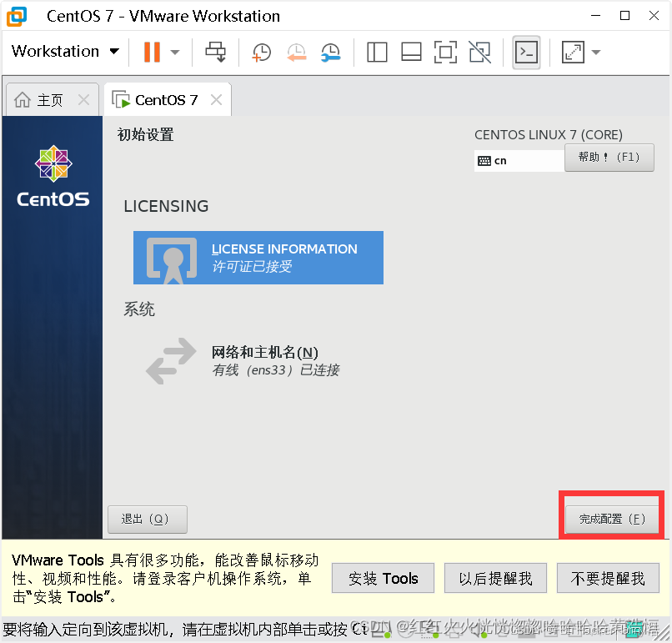Screen dimensions: 672x643
Task: Click the 许可证已接受 status text
Action: click(x=252, y=267)
